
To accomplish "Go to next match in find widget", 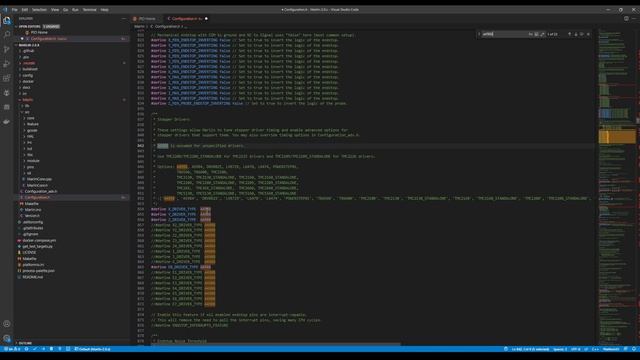I will point(576,34).
